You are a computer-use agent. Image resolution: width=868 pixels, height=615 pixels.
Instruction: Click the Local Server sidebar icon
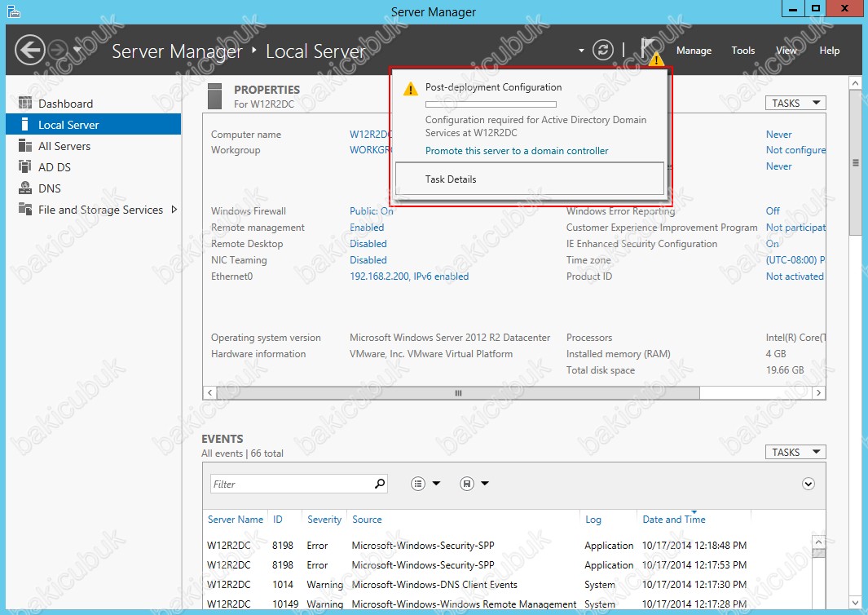(x=24, y=124)
